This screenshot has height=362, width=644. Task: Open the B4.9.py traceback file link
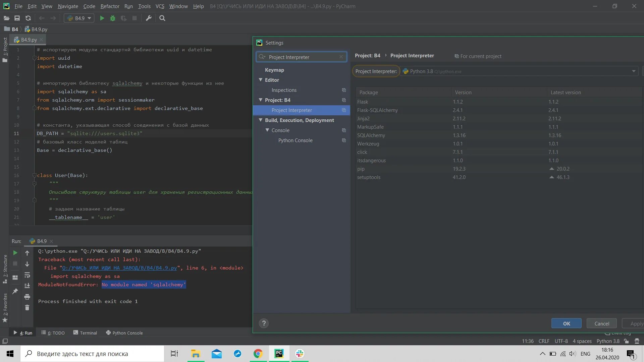119,268
